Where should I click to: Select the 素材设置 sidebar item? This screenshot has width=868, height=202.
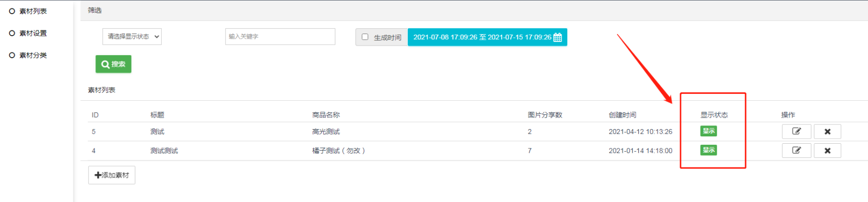click(x=28, y=33)
